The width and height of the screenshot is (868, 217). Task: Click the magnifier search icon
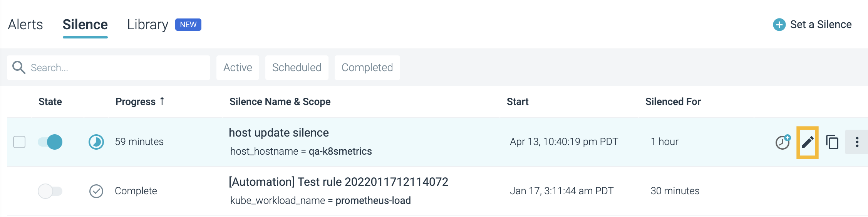(x=19, y=67)
